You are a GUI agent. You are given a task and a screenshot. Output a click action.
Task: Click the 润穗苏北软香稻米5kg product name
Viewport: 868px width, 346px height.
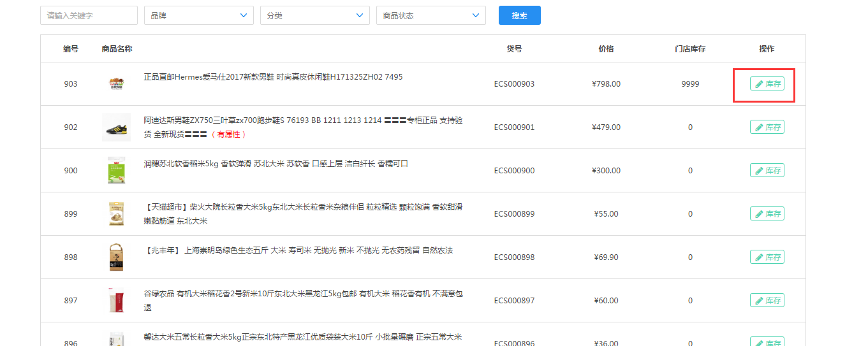(276, 164)
